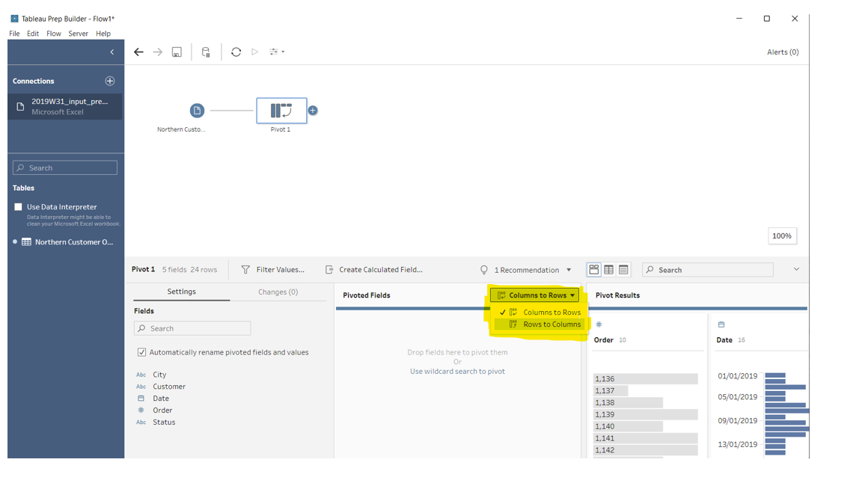Add a new connection with plus icon
The width and height of the screenshot is (868, 492).
coord(110,81)
